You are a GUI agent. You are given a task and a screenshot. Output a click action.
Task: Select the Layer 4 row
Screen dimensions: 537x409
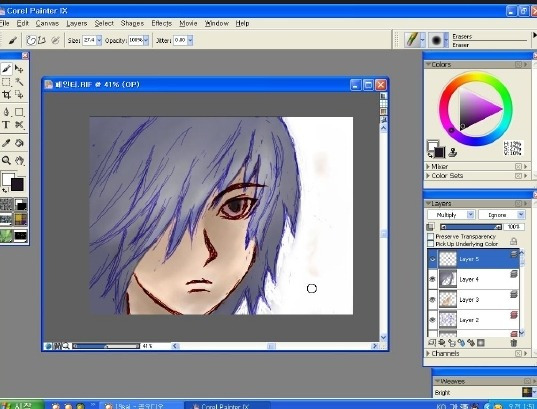click(x=473, y=279)
